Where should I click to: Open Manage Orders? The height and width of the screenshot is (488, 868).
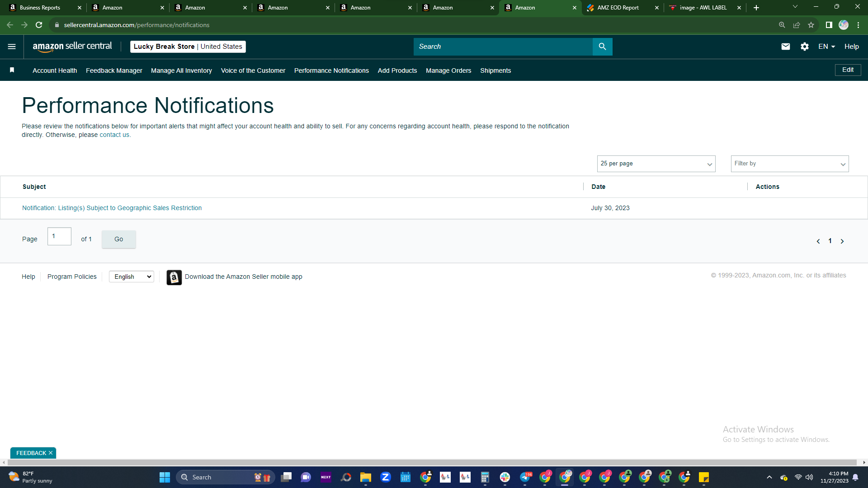pyautogui.click(x=448, y=70)
